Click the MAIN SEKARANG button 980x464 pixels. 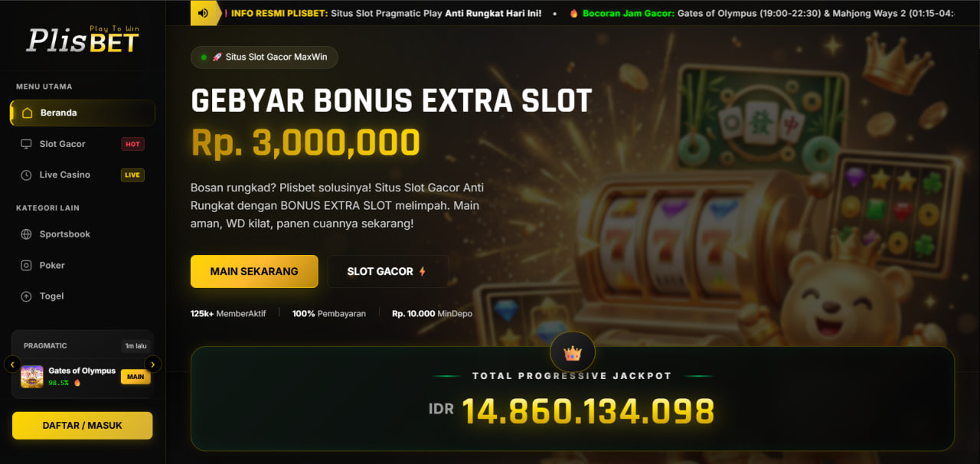coord(254,271)
